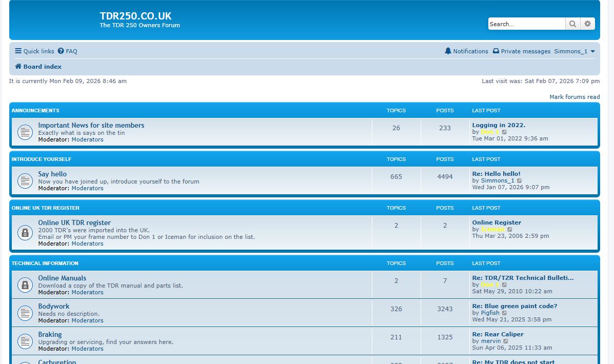Open mervin profile link
The height and width of the screenshot is (364, 614).
(x=491, y=341)
